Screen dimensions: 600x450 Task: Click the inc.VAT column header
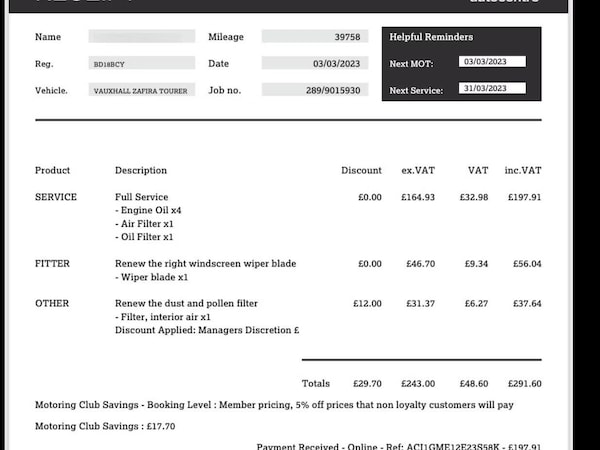(522, 171)
